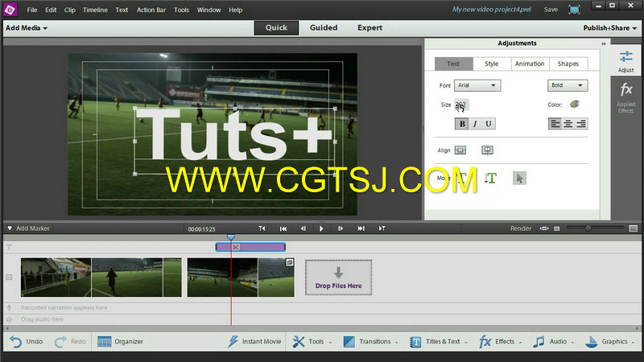Switch to the Style tab
644x362 pixels.
coord(492,64)
